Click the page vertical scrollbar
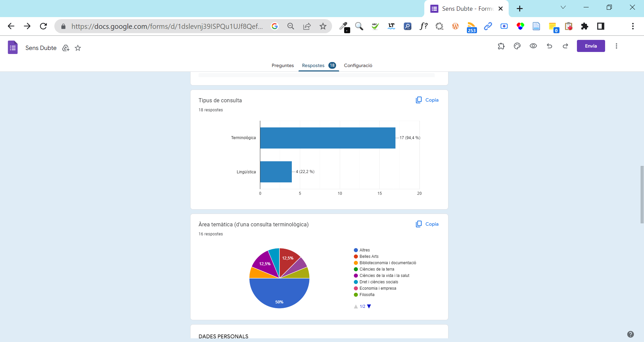 [x=642, y=194]
